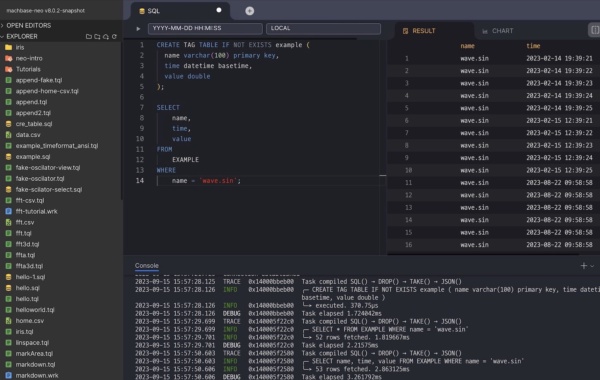The width and height of the screenshot is (600, 380).
Task: Add a new console tab
Action: [x=584, y=266]
